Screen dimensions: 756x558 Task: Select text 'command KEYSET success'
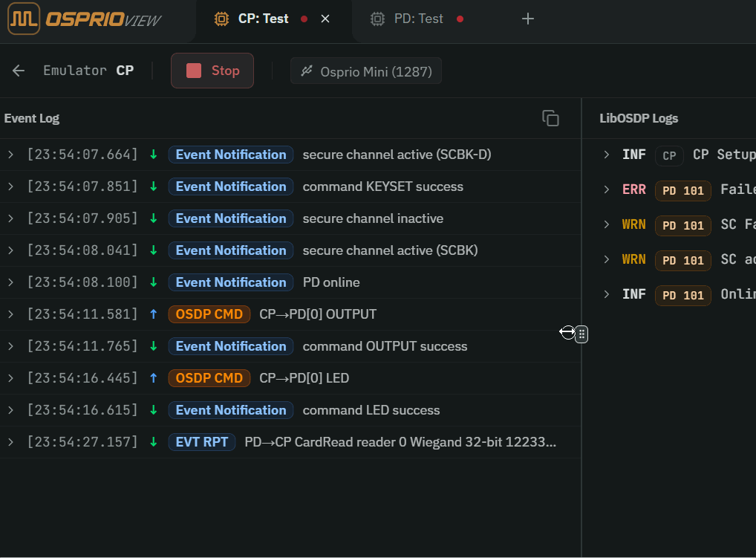pos(382,186)
